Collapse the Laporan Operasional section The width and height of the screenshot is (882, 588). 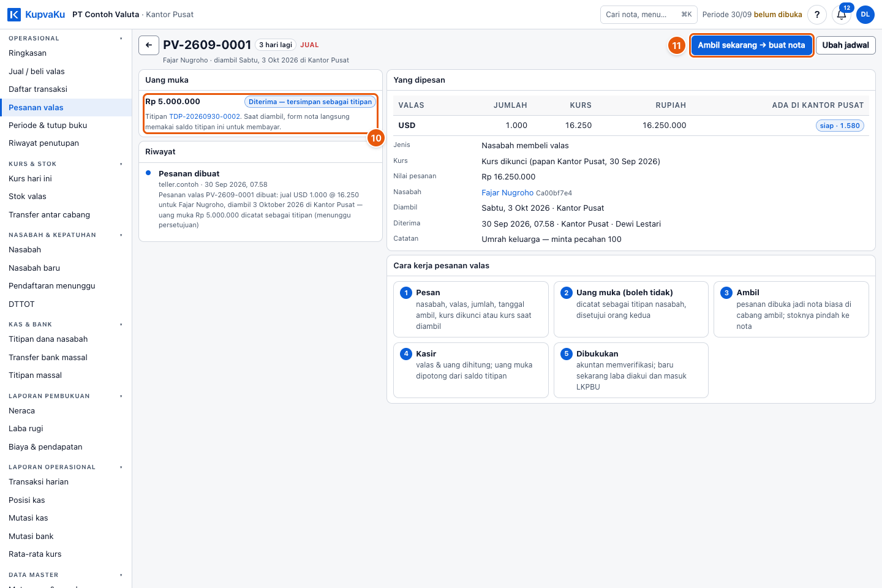click(x=121, y=467)
